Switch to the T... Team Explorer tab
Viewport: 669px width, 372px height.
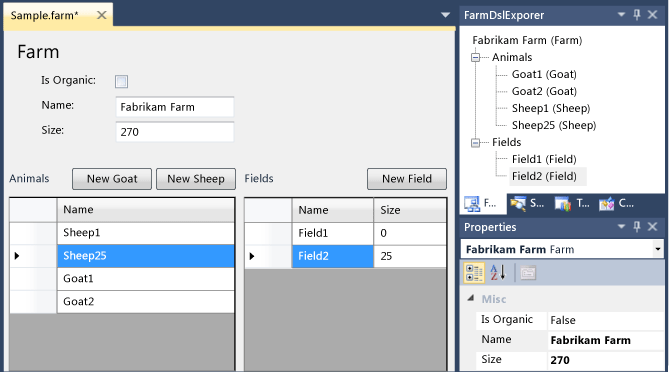(x=572, y=204)
